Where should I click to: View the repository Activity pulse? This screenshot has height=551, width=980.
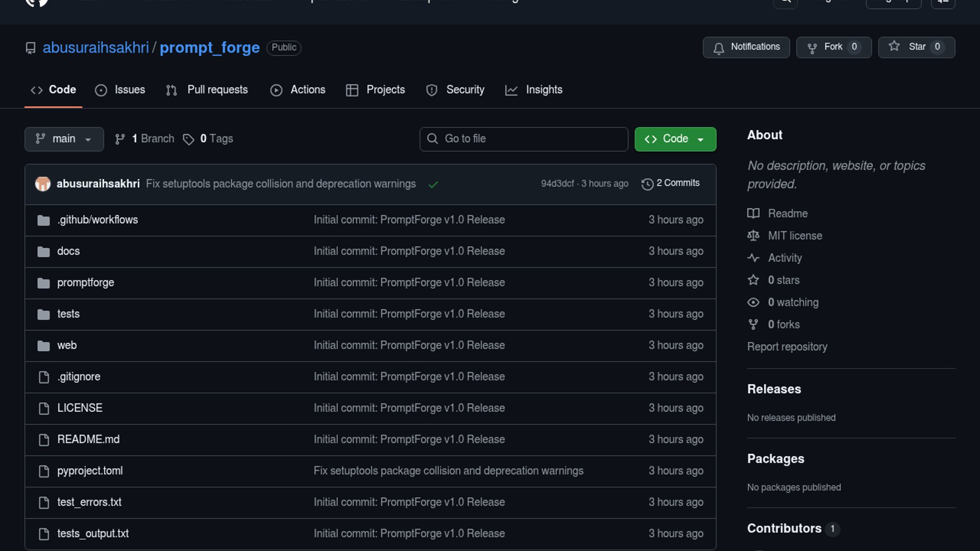click(x=785, y=258)
